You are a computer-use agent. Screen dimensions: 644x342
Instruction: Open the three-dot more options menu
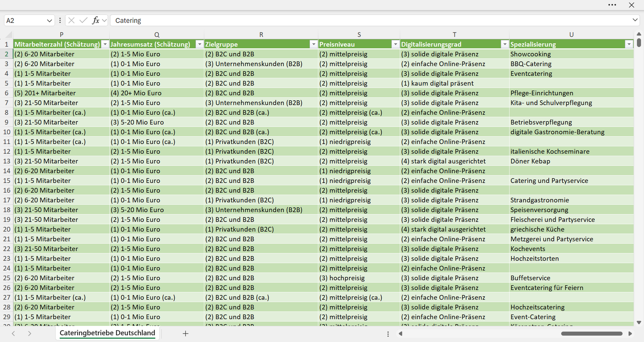click(612, 5)
